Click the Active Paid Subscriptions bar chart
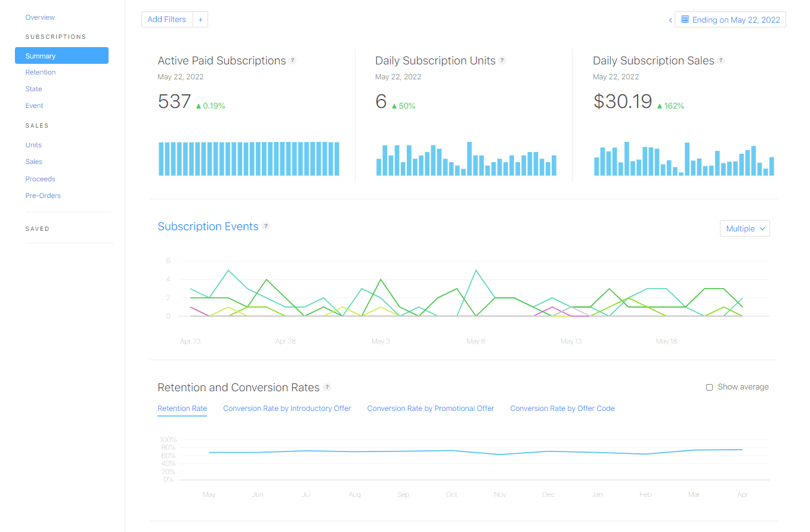 [249, 158]
